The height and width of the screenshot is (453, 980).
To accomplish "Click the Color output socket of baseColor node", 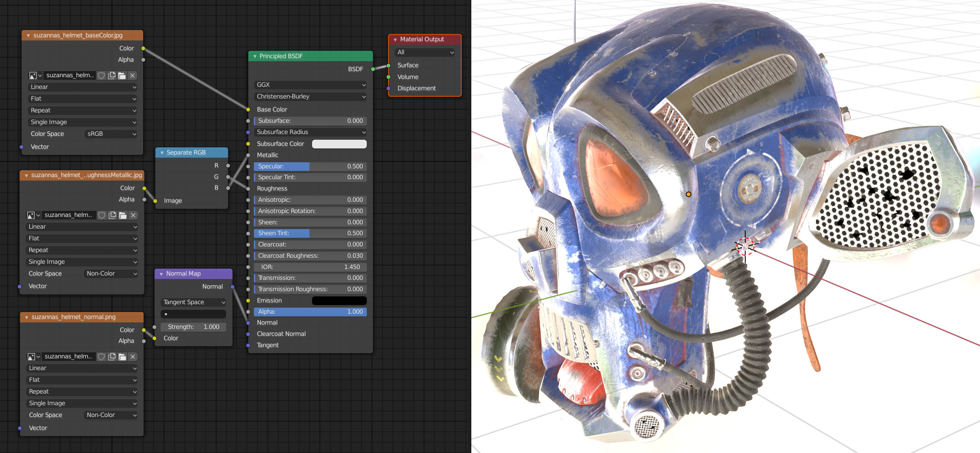I will [143, 49].
